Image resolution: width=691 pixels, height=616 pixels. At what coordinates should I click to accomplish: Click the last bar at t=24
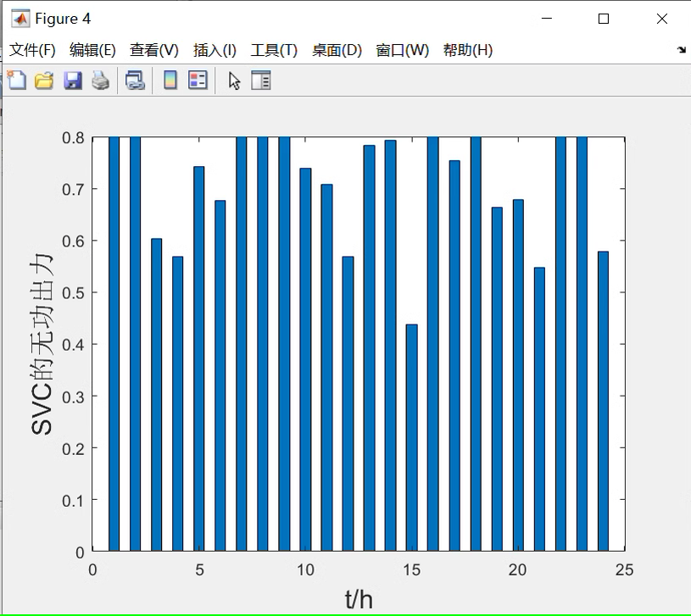[604, 401]
